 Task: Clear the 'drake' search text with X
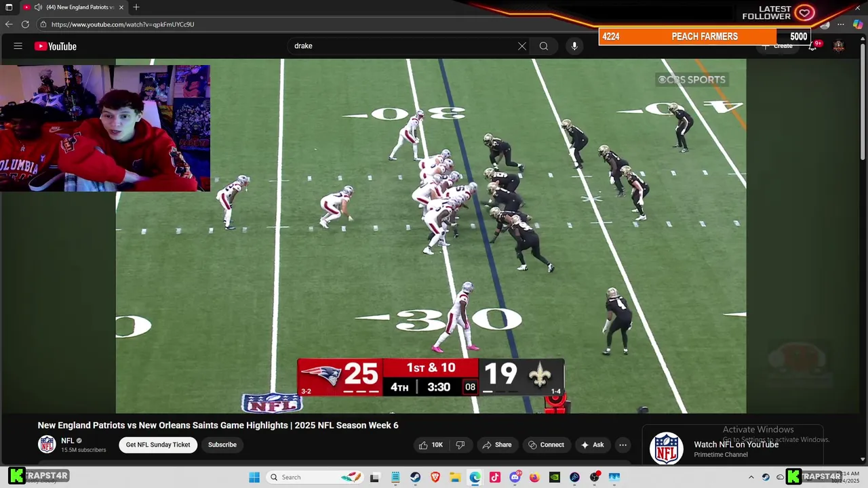(x=522, y=46)
